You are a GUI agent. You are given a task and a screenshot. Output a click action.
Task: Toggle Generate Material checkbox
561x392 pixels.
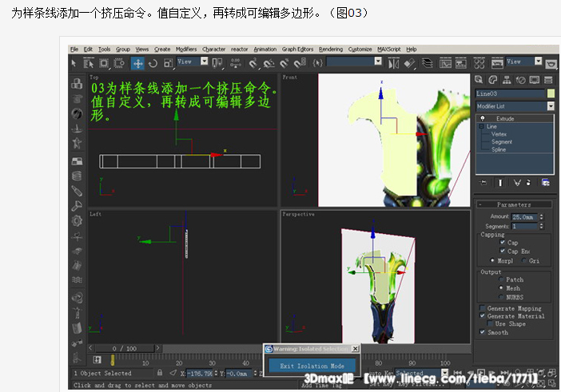point(482,316)
